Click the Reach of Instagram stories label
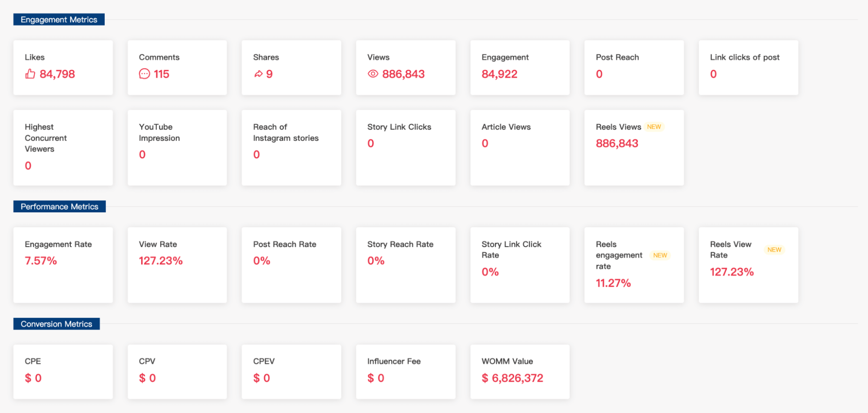 click(286, 132)
